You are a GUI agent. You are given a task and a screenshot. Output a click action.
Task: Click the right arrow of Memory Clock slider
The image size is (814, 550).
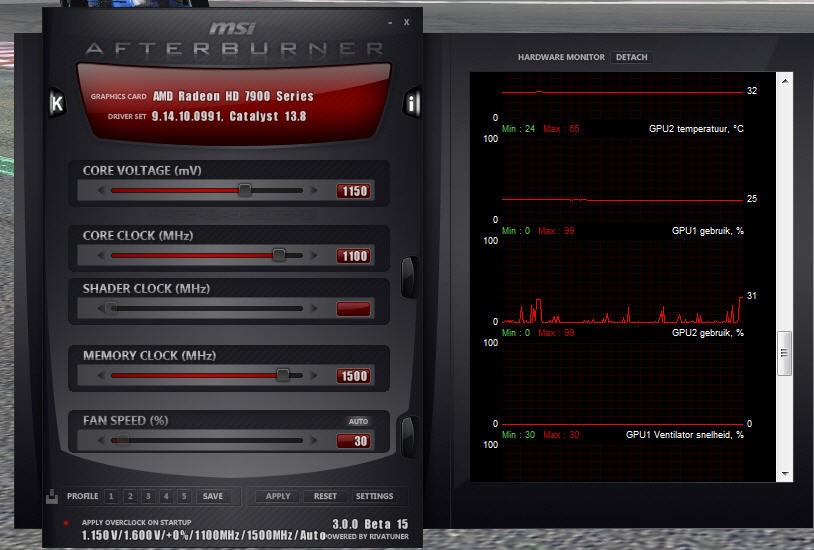click(x=314, y=375)
